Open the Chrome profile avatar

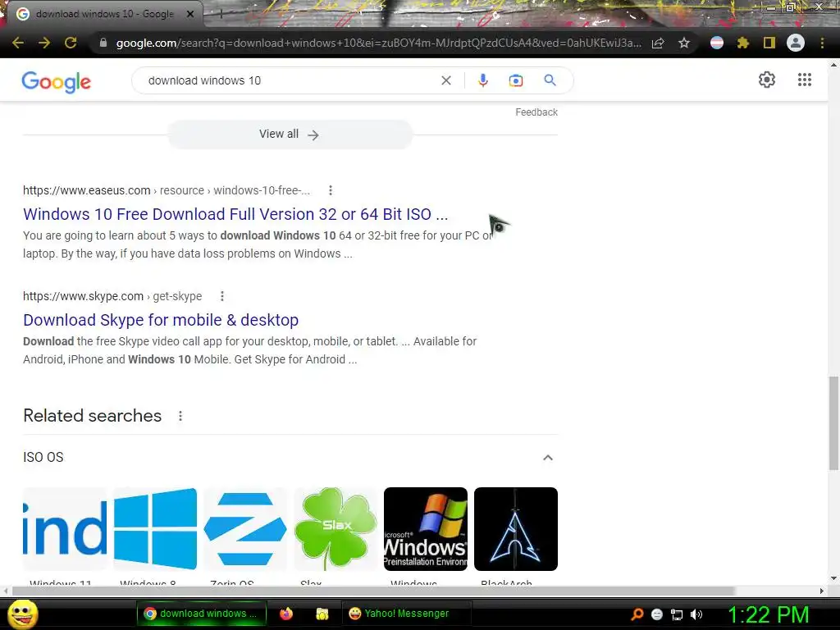pyautogui.click(x=796, y=43)
